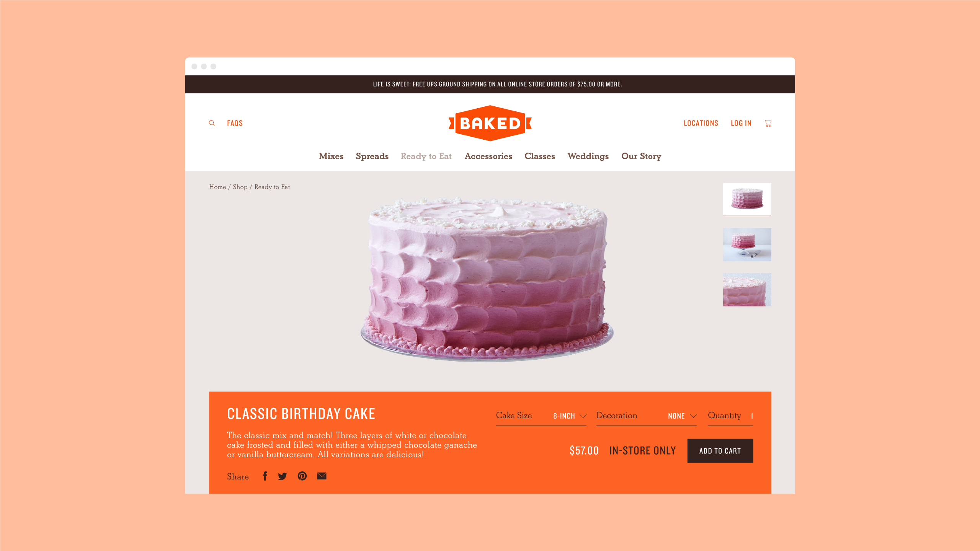Image resolution: width=980 pixels, height=551 pixels.
Task: Go to the Weddings menu item
Action: click(x=588, y=156)
